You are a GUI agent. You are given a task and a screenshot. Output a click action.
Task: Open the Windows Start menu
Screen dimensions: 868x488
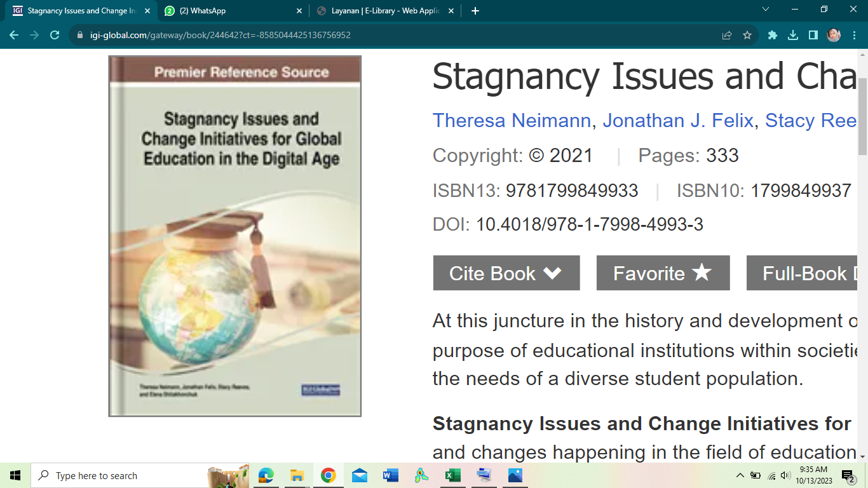click(15, 475)
